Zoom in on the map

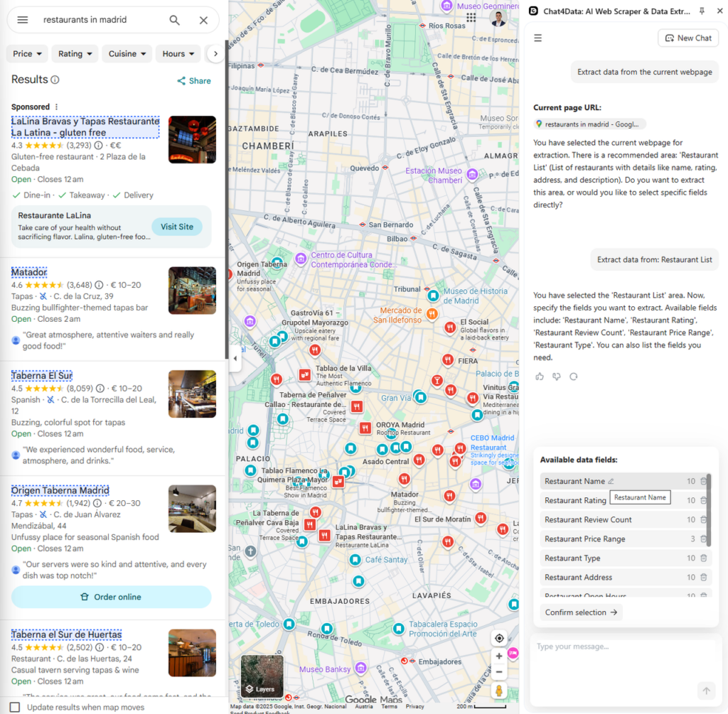coord(499,656)
